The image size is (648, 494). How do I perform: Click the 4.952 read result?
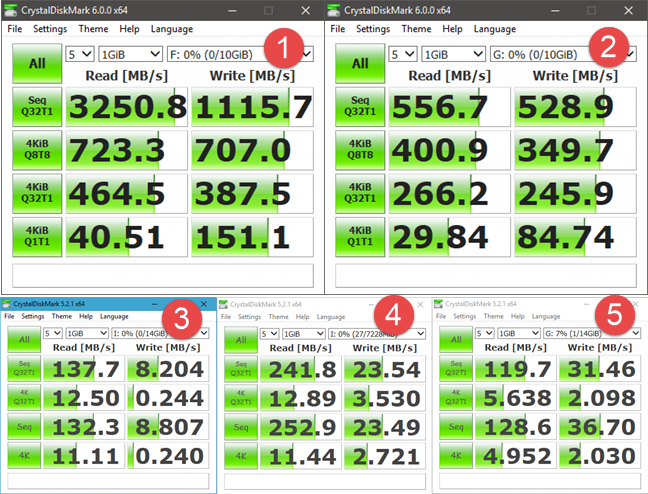(x=516, y=456)
